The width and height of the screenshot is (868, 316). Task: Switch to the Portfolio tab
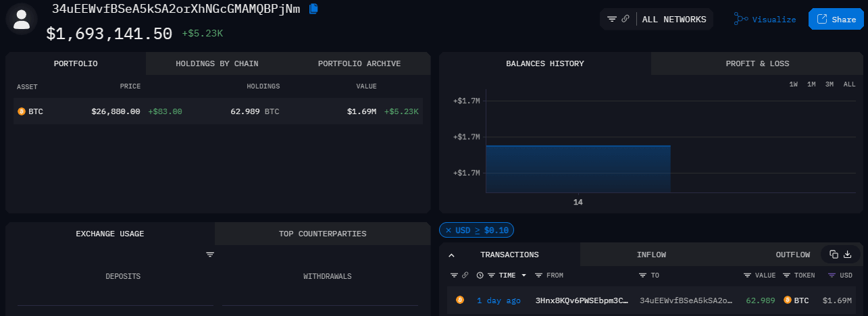coord(76,63)
